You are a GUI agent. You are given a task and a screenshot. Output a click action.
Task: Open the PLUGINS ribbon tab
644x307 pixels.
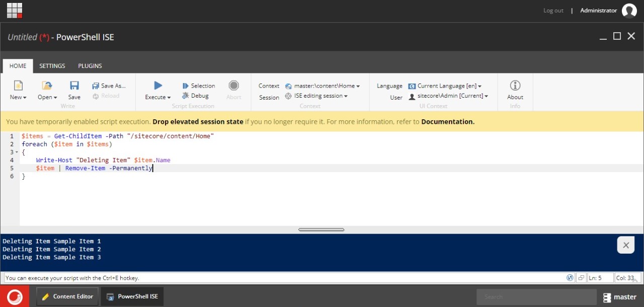coord(90,66)
